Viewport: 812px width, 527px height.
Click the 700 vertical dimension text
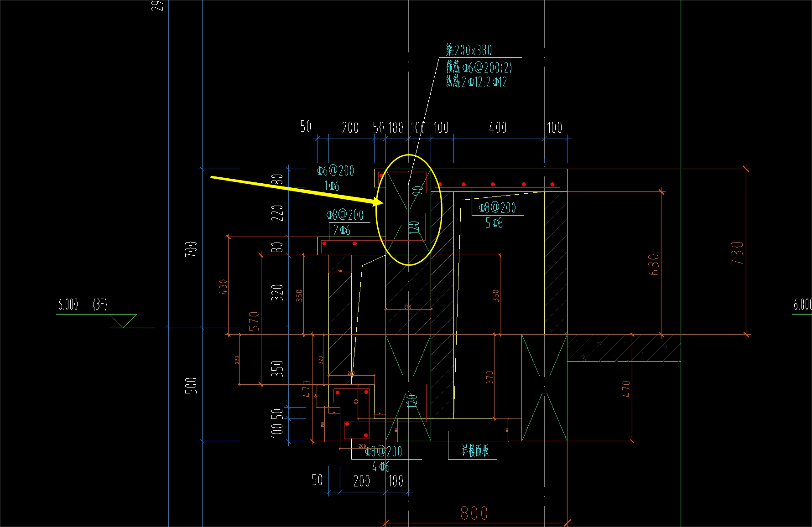pyautogui.click(x=191, y=249)
